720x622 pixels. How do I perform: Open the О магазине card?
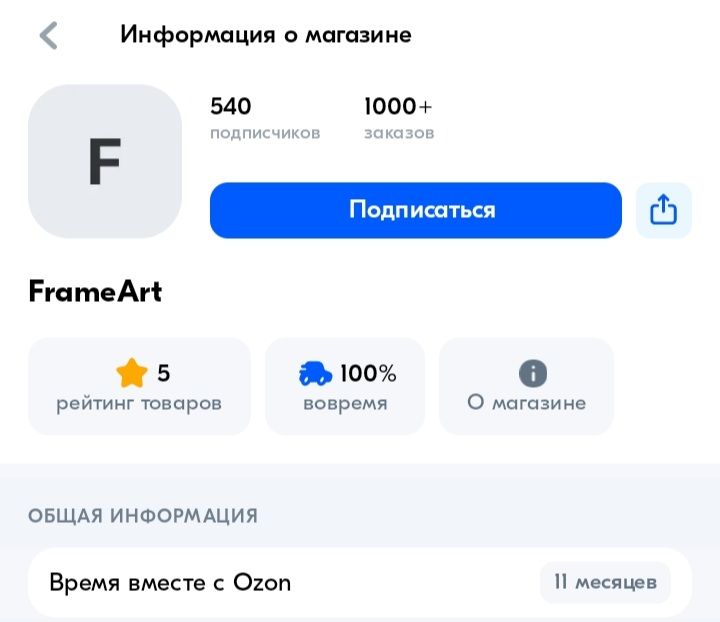(526, 387)
